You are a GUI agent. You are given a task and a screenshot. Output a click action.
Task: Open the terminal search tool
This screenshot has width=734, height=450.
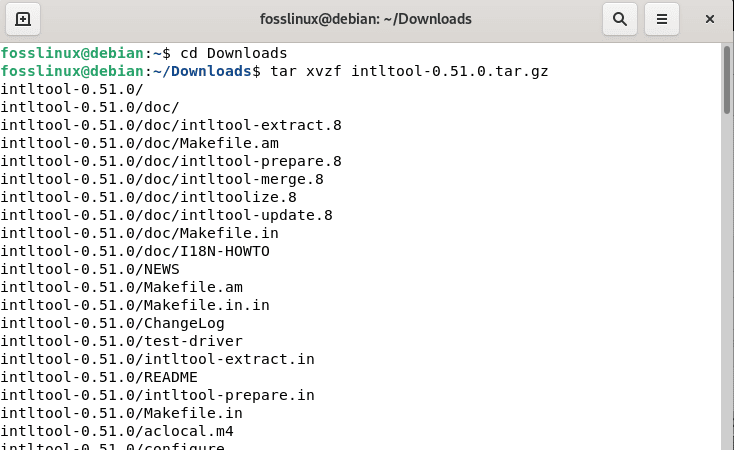(x=619, y=19)
